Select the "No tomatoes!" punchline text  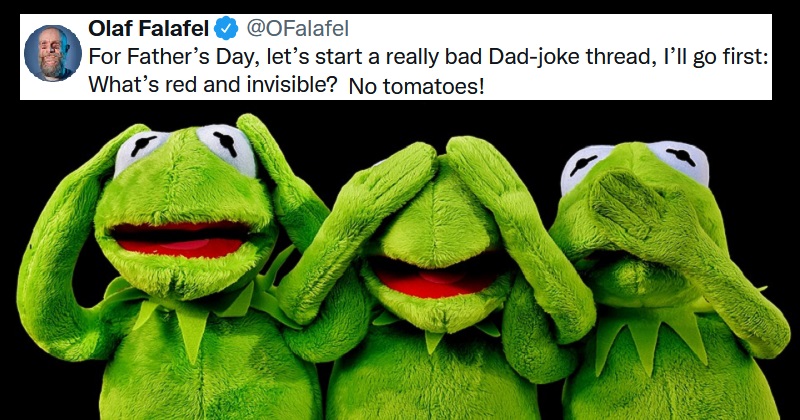(x=416, y=87)
